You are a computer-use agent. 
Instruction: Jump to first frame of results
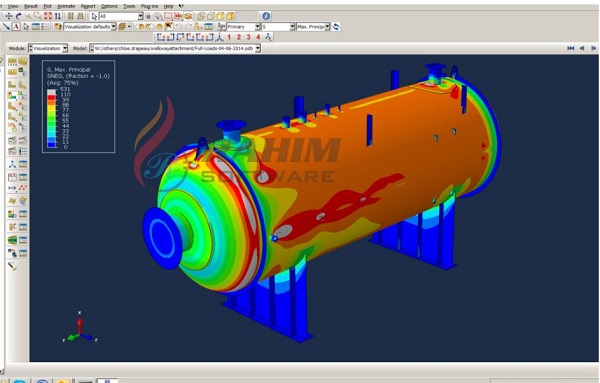(571, 48)
